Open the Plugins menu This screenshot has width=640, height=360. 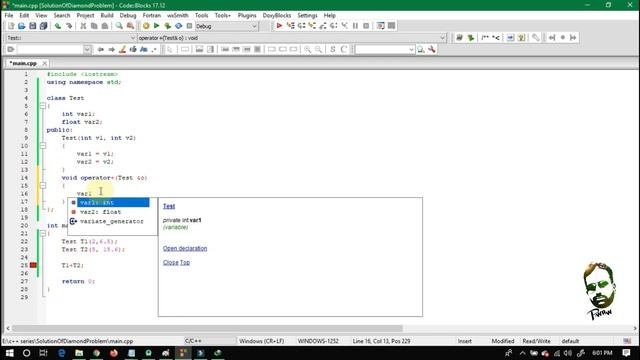[x=247, y=16]
